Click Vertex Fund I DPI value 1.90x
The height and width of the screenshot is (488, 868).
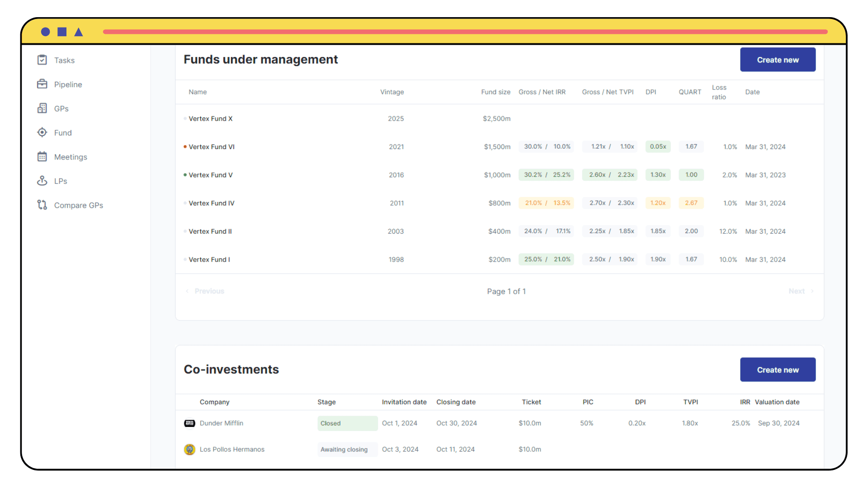pos(658,259)
